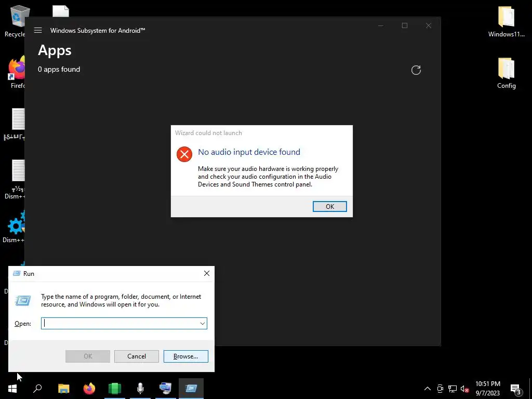
Task: Select the Windows11... desktop folder
Action: click(x=506, y=22)
